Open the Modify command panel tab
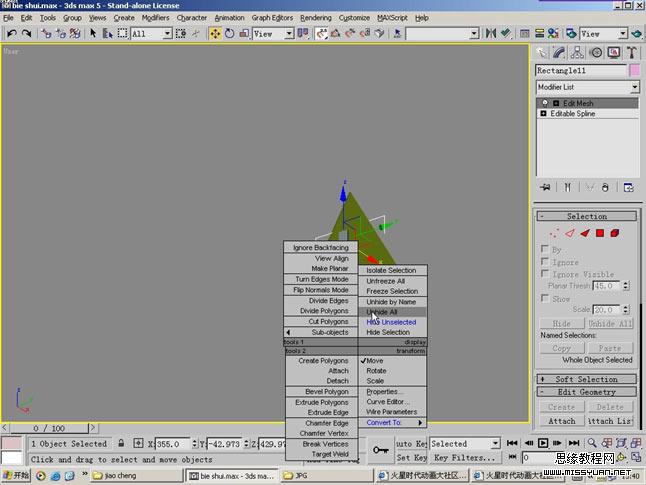The width and height of the screenshot is (646, 485). point(559,52)
